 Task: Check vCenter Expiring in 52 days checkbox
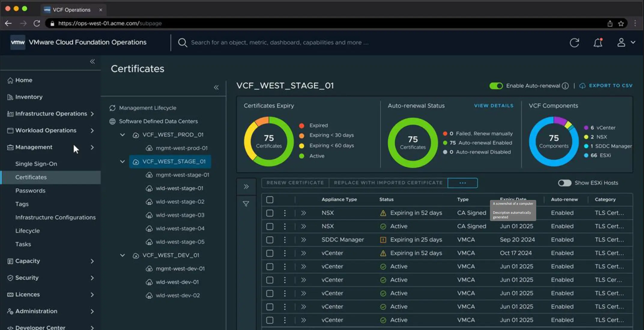270,253
